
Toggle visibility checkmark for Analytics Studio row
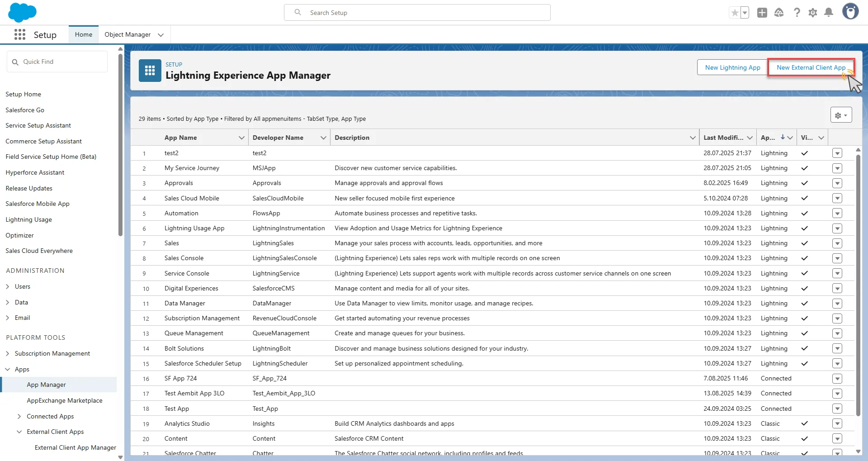tap(804, 424)
